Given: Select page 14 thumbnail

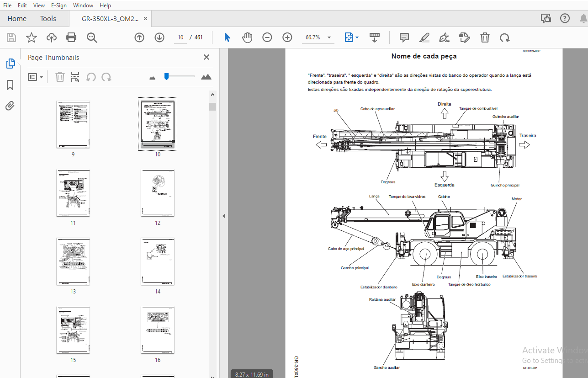Looking at the screenshot, I should [158, 261].
